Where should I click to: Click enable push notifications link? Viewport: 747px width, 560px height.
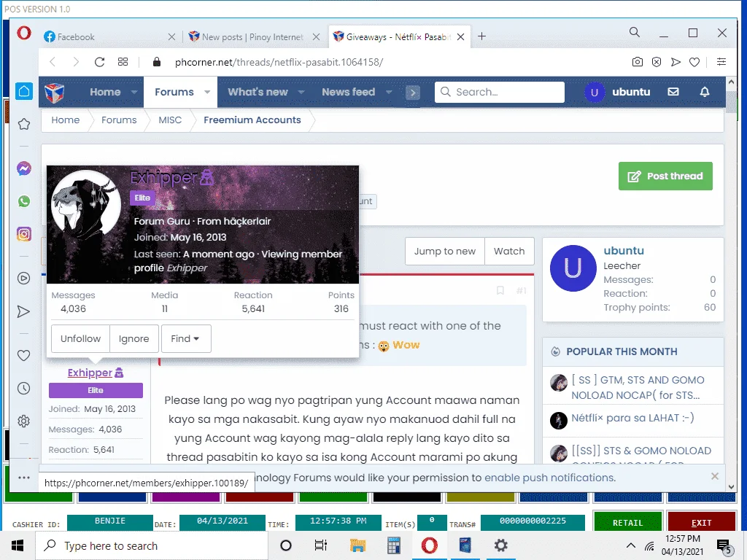click(550, 478)
